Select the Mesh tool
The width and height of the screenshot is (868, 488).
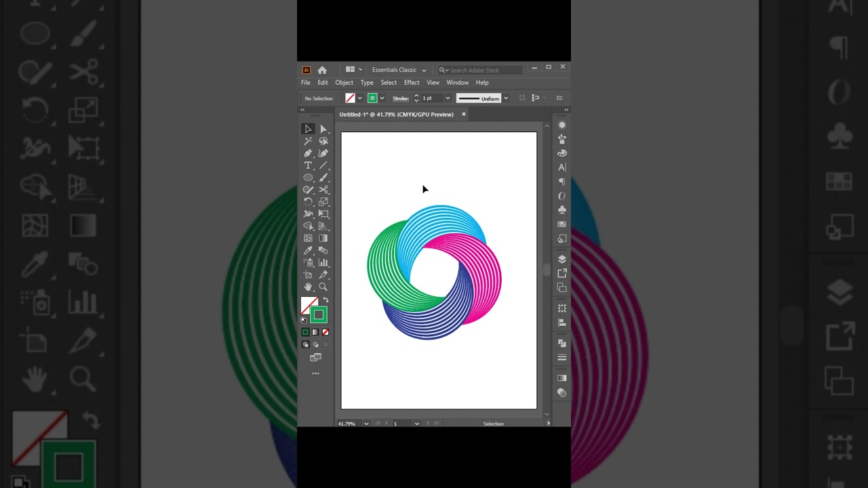click(x=308, y=239)
